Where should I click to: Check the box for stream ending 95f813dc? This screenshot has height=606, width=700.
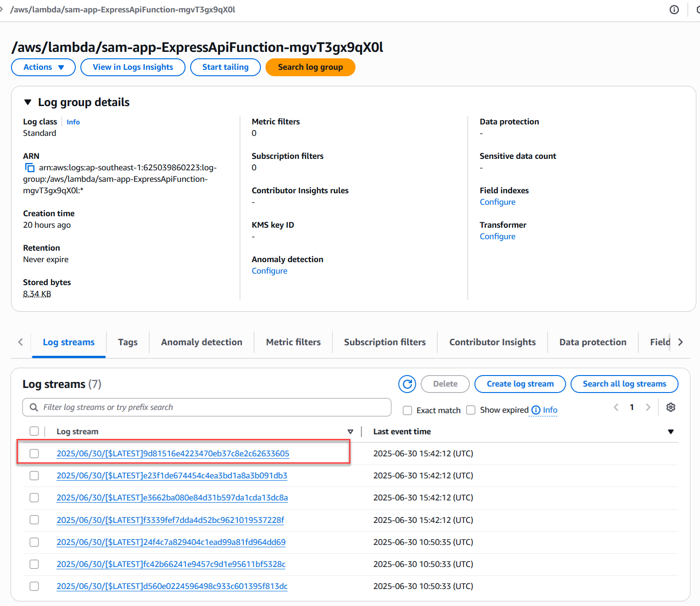click(34, 586)
